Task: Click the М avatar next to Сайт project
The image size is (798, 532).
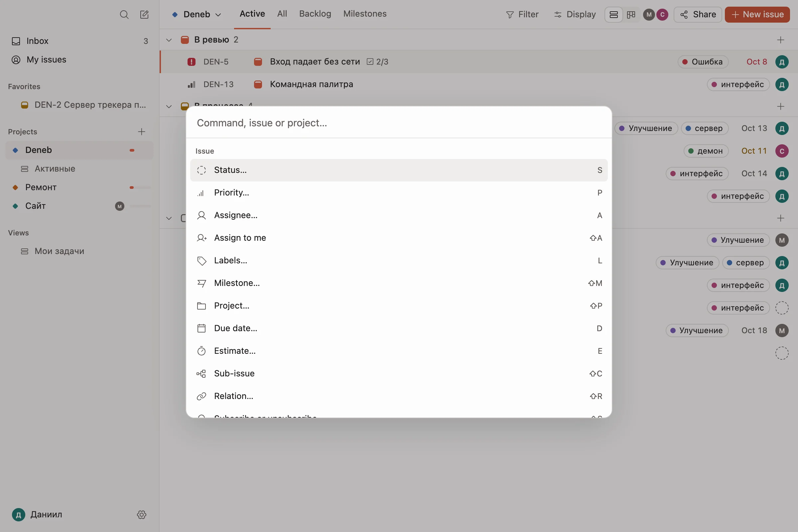Action: point(119,206)
